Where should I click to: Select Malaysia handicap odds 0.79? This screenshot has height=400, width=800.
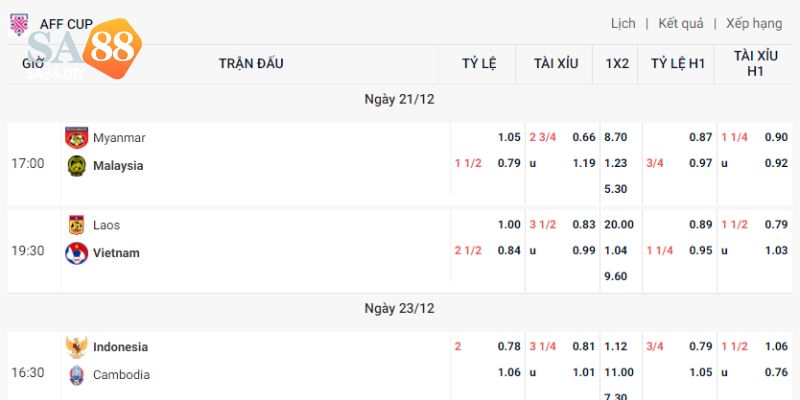(x=509, y=163)
